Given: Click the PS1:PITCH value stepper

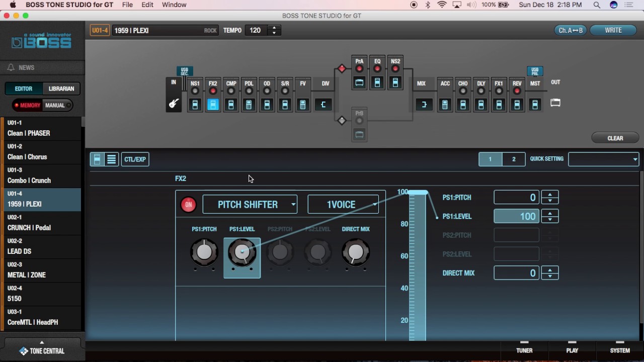Looking at the screenshot, I should point(550,197).
